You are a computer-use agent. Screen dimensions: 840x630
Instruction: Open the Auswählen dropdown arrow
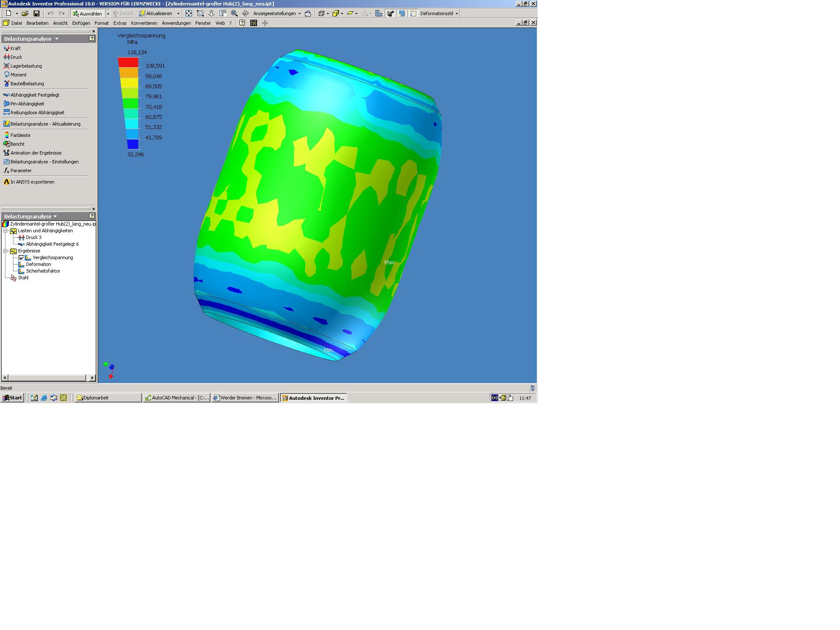pos(108,13)
